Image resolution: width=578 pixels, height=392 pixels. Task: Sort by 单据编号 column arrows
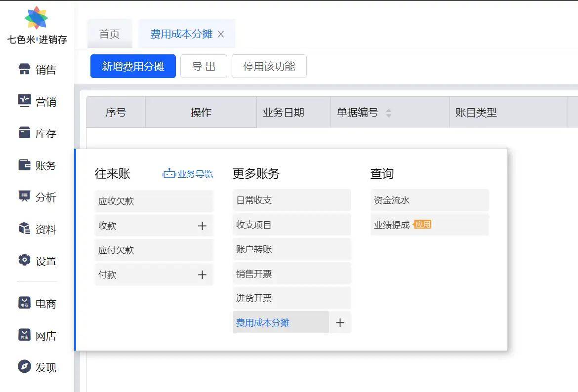click(x=389, y=113)
